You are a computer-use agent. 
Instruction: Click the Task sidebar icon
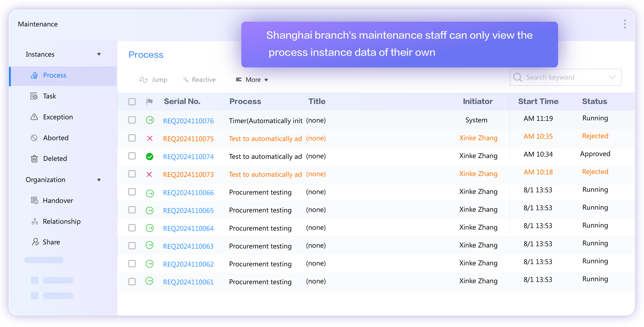click(34, 96)
